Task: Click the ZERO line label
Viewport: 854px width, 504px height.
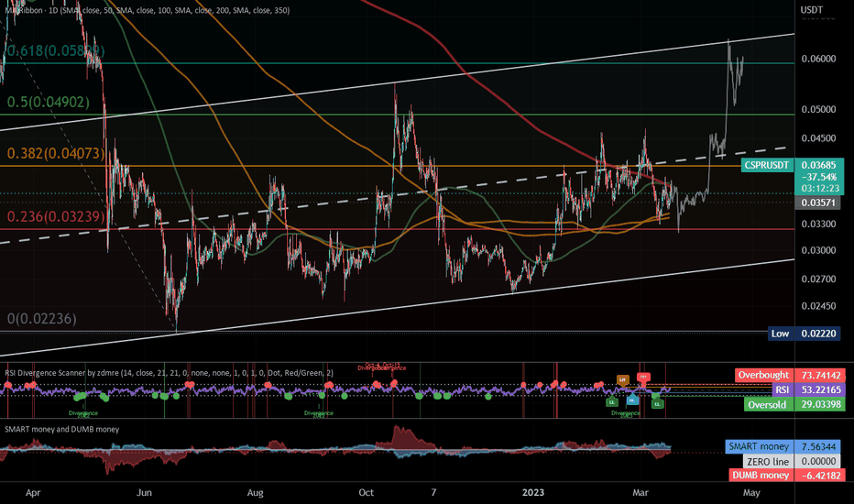Action: [x=767, y=461]
